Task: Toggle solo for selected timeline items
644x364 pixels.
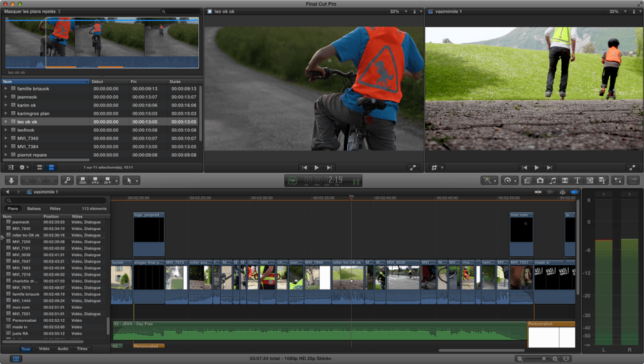Action: tap(563, 192)
